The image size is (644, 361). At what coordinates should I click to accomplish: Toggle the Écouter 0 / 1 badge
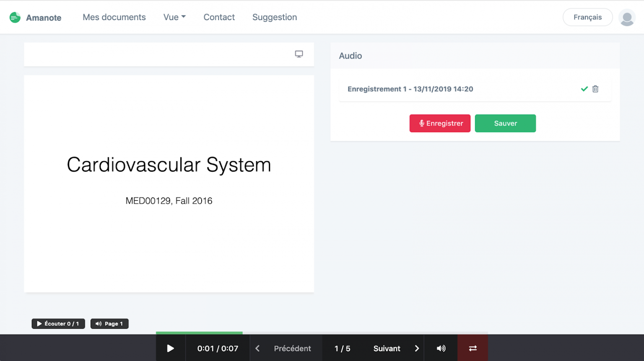pyautogui.click(x=58, y=323)
